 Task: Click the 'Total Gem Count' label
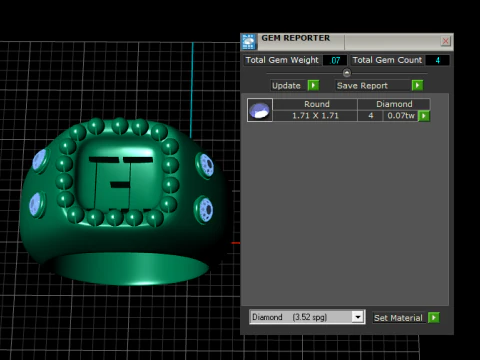pyautogui.click(x=387, y=60)
